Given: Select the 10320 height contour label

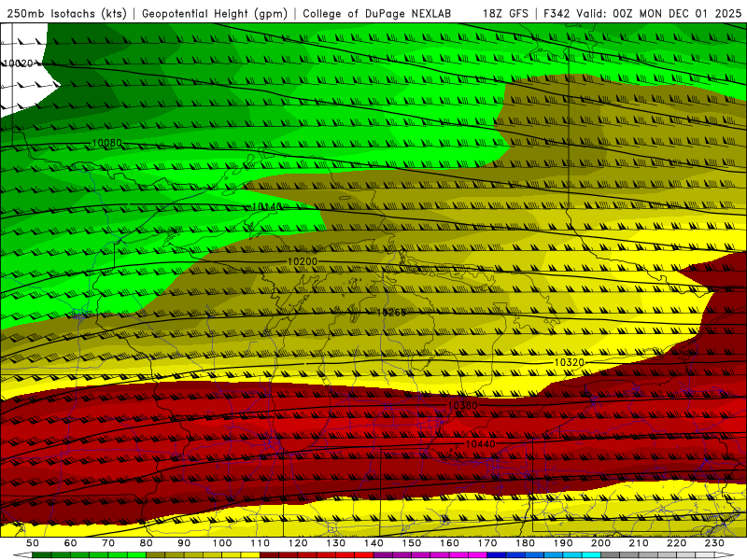Looking at the screenshot, I should click(x=570, y=362).
